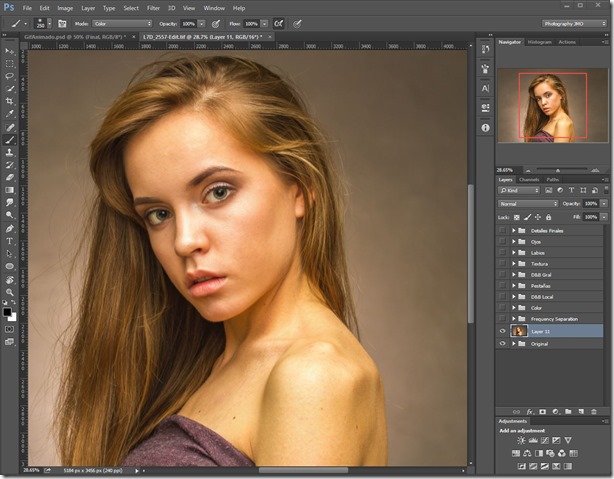Create a new group with folder icon
Screen dimensions: 614x479
pos(568,412)
